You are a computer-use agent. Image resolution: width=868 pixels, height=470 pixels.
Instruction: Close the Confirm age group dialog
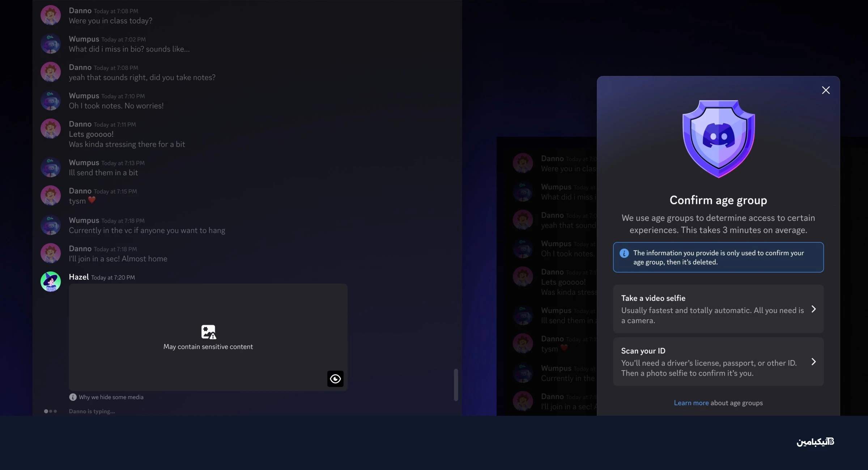[x=825, y=90]
